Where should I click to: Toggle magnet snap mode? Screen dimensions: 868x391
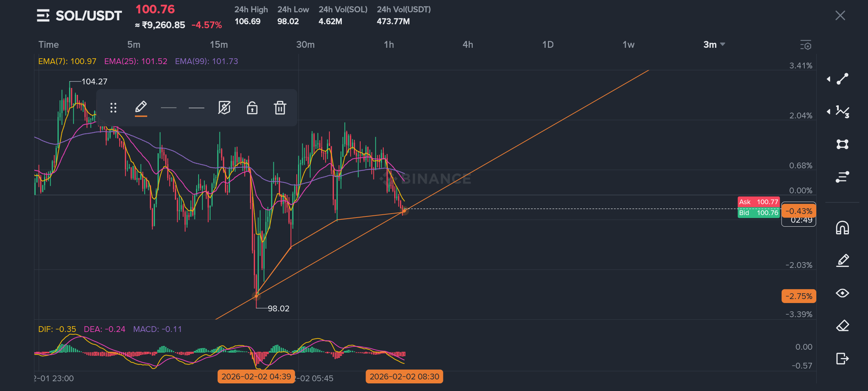[842, 228]
